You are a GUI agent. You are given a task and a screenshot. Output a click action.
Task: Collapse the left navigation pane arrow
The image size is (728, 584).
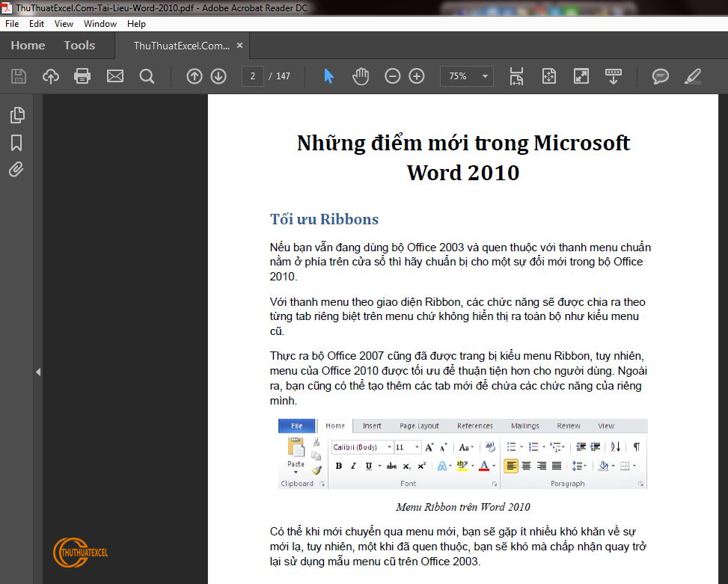click(x=38, y=372)
